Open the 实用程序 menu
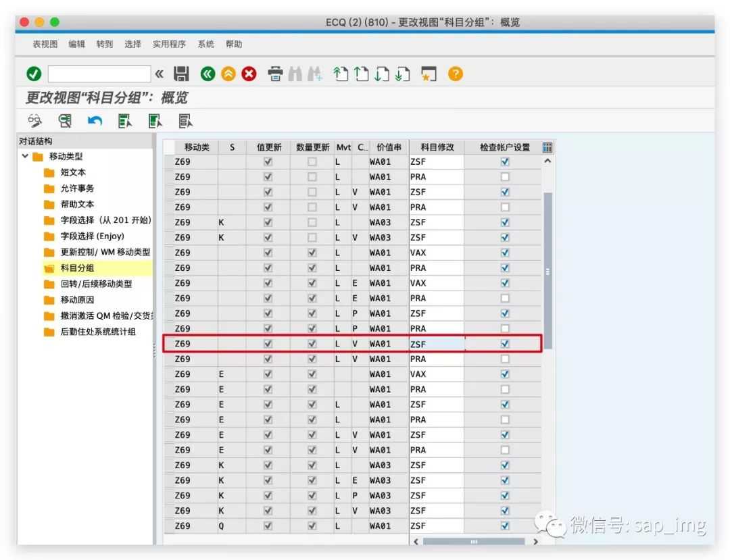The image size is (730, 560). pyautogui.click(x=169, y=44)
